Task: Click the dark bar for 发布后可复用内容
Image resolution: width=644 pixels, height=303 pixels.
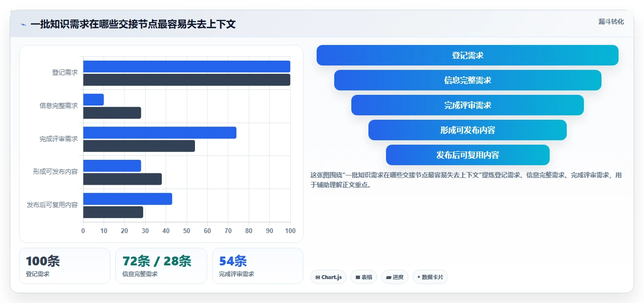Action: tap(113, 212)
